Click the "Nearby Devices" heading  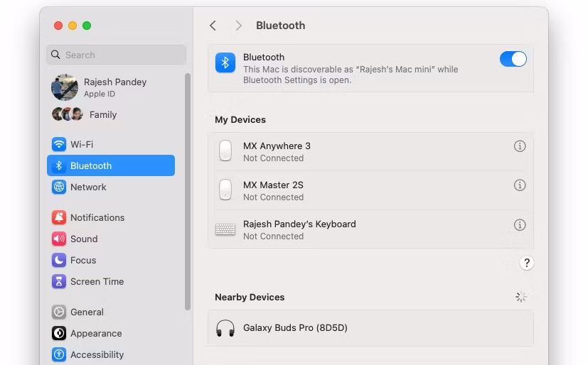(x=250, y=298)
